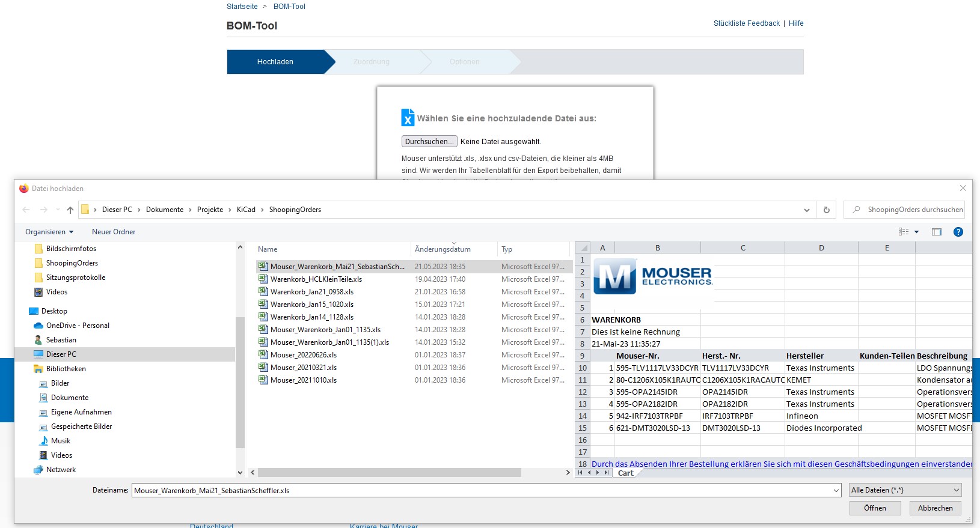
Task: Click the Forward arrow in file dialog
Action: pyautogui.click(x=43, y=210)
